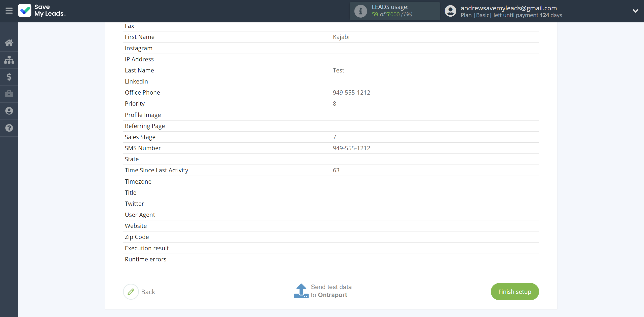644x317 pixels.
Task: Click the Kajabi first name value
Action: click(341, 37)
